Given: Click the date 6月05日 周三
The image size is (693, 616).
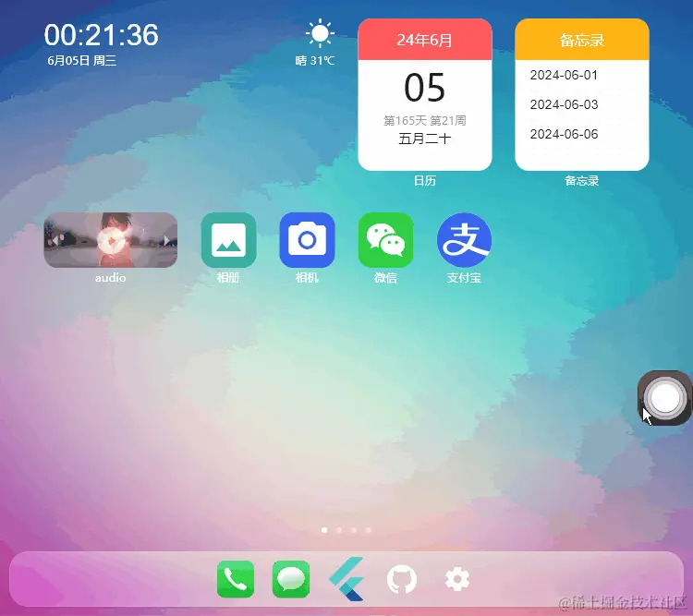Looking at the screenshot, I should pos(81,61).
